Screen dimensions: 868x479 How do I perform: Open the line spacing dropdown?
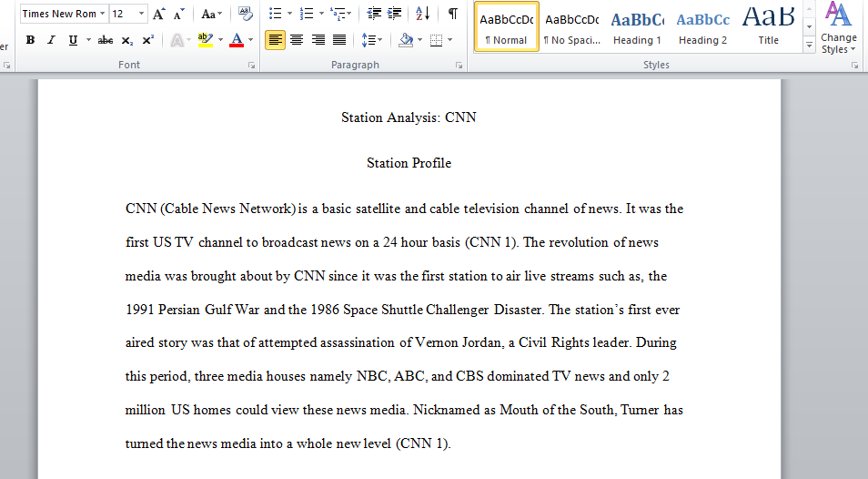coord(371,40)
